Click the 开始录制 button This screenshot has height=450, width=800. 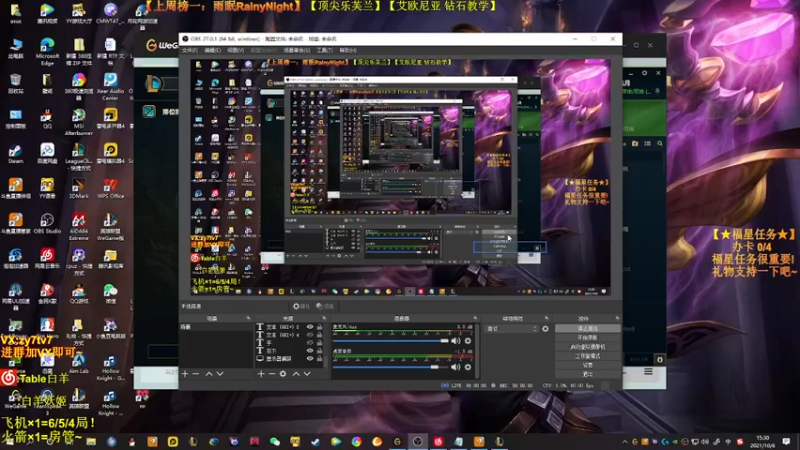click(588, 338)
